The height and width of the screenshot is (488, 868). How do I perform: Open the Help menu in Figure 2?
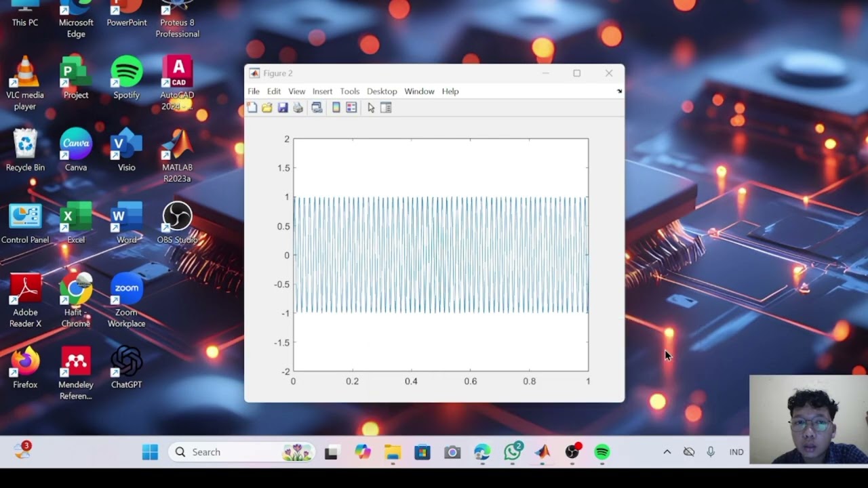(450, 91)
